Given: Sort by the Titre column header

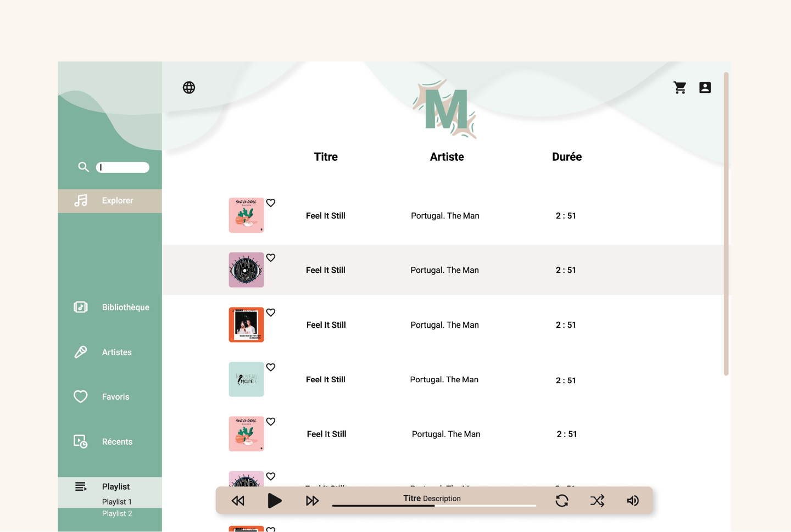Looking at the screenshot, I should point(326,157).
